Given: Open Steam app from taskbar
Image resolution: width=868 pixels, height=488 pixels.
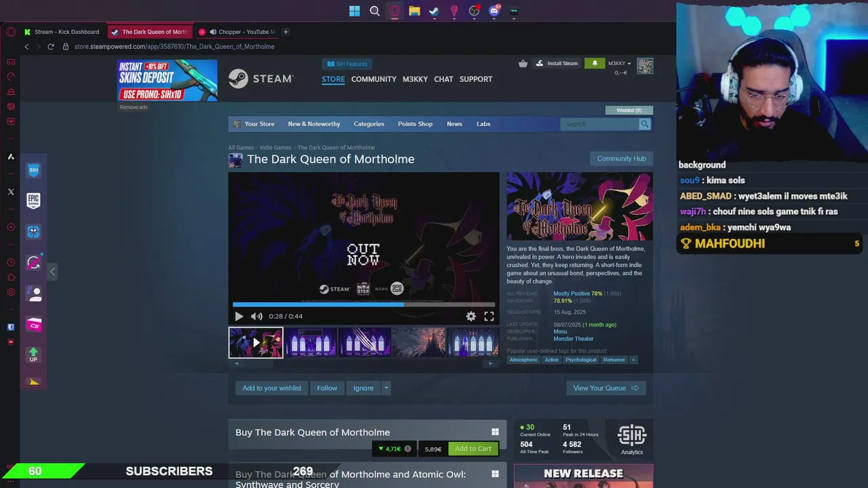Looking at the screenshot, I should coord(434,11).
